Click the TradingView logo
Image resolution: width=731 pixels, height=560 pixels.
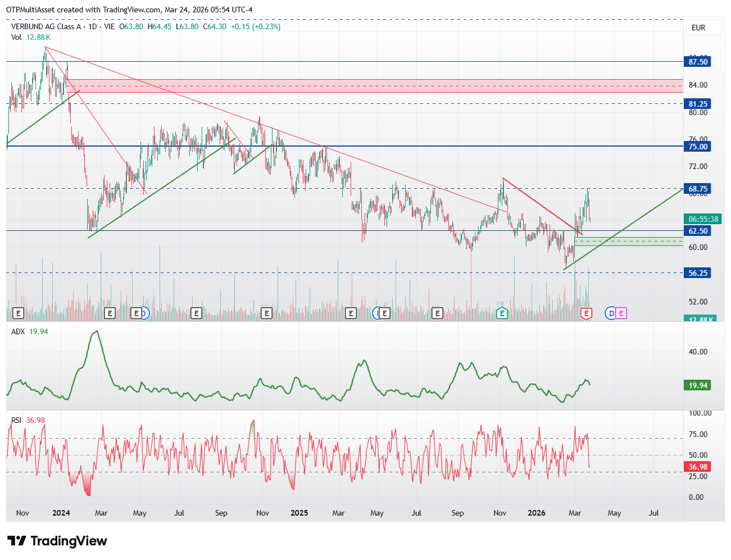57,541
